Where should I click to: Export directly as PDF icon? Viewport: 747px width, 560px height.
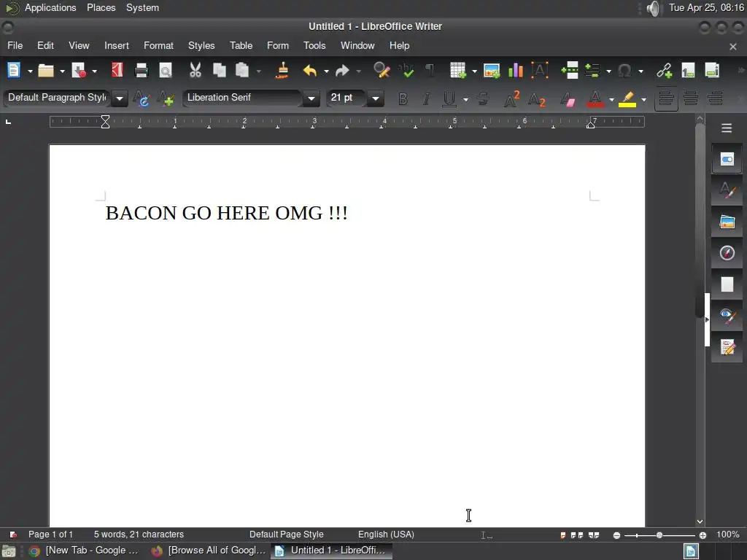[x=117, y=71]
